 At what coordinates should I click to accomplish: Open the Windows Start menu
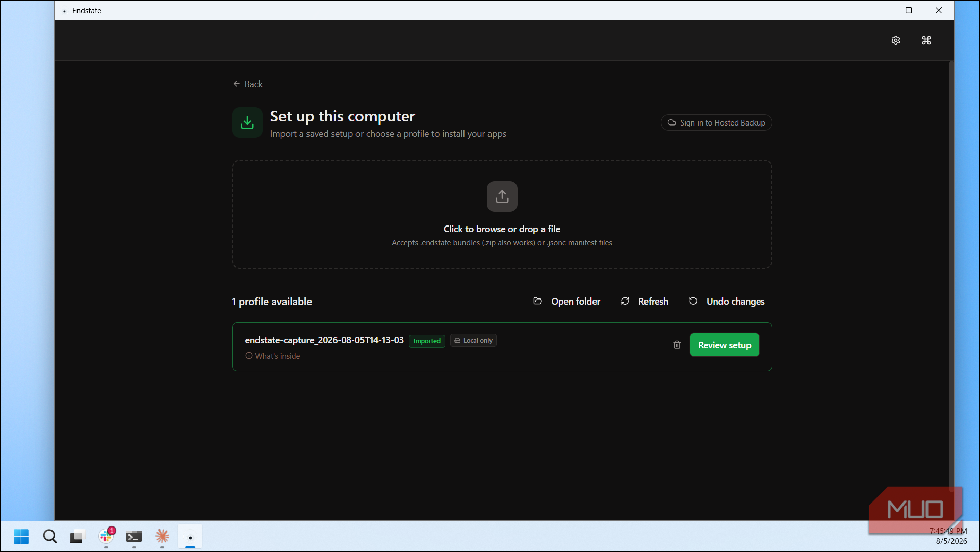coord(21,536)
